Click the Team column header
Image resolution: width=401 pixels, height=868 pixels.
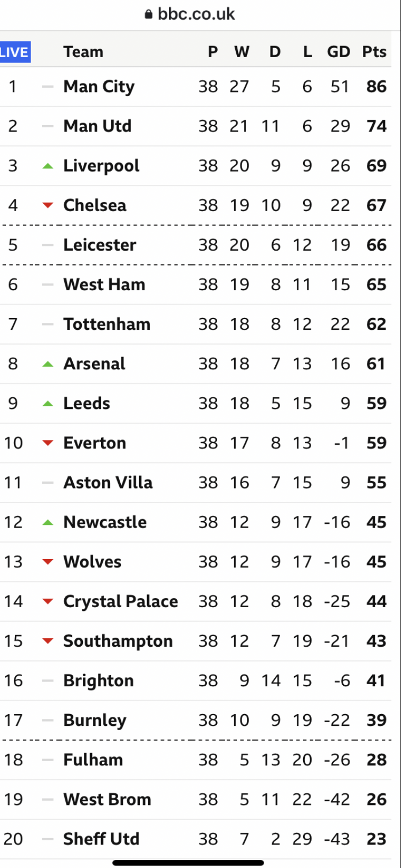[x=83, y=52]
